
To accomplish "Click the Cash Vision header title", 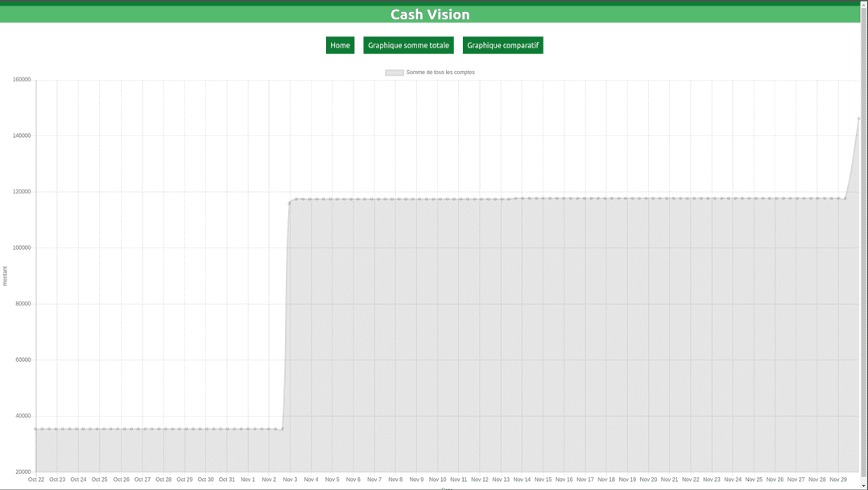I will pyautogui.click(x=430, y=15).
